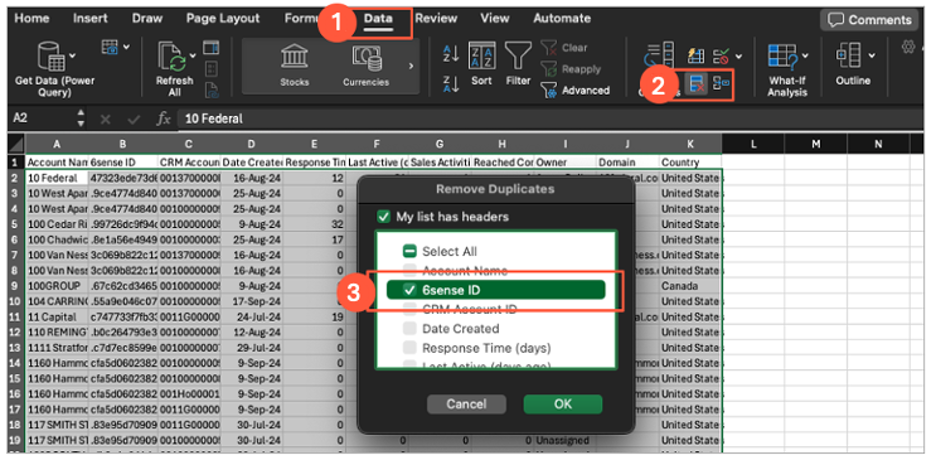This screenshot has height=460, width=936.
Task: Click the Queries & Connections icon
Action: point(211,48)
